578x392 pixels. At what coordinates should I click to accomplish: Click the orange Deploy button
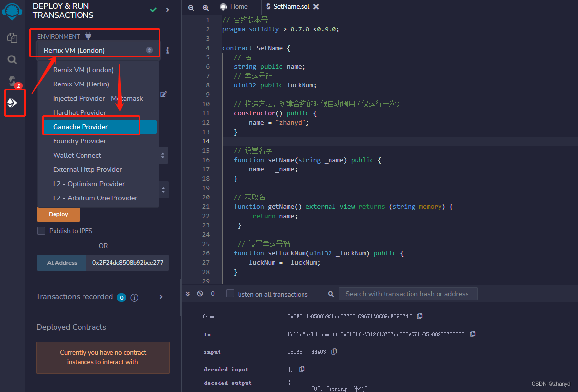tap(58, 214)
